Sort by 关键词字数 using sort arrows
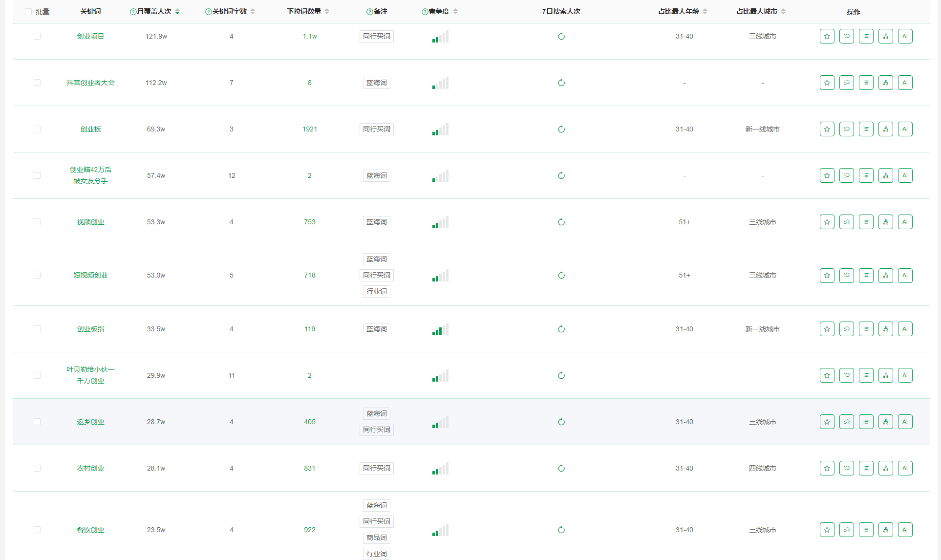The image size is (941, 560). point(253,12)
